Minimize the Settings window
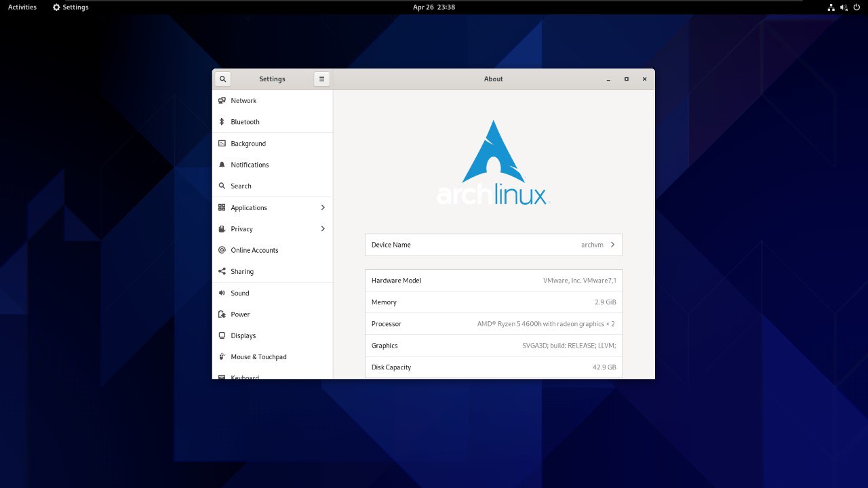 (x=608, y=79)
